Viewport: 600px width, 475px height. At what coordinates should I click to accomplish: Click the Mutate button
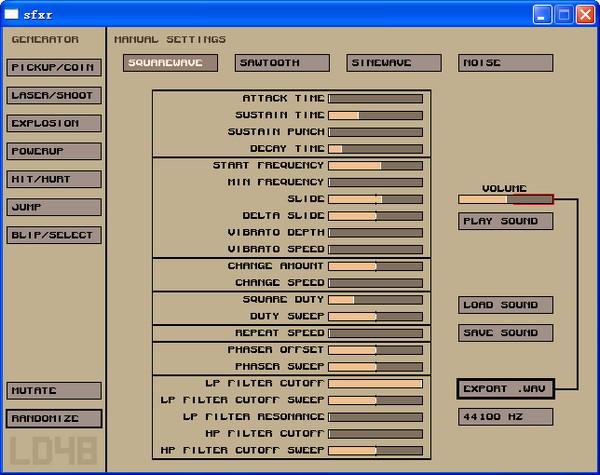pos(54,391)
